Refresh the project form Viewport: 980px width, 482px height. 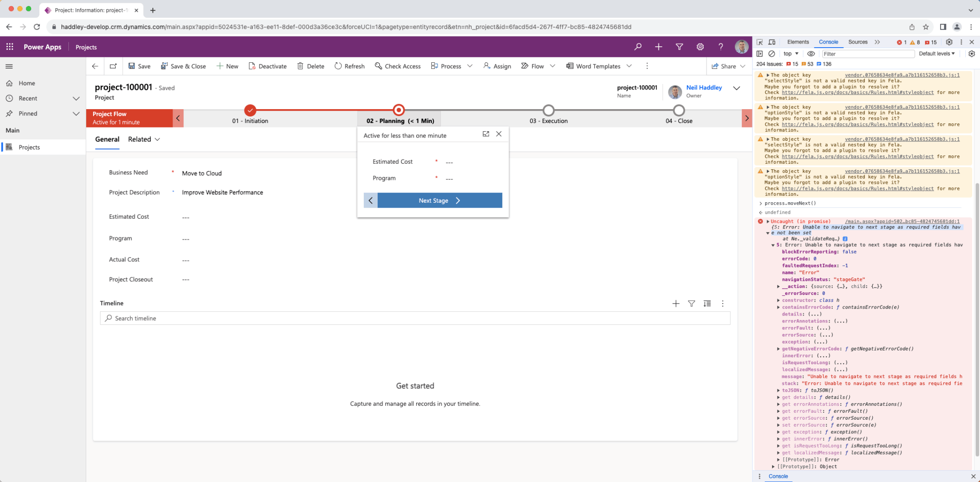350,66
